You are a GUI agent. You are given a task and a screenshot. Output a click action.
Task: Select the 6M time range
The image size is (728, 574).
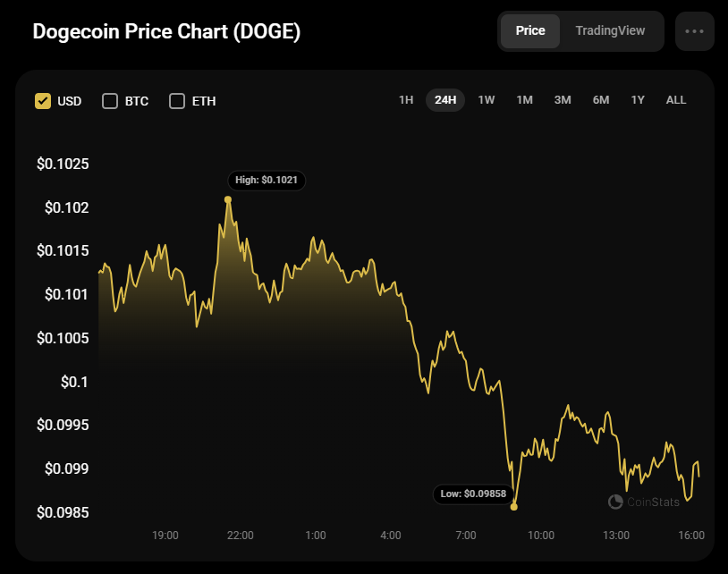(x=601, y=100)
